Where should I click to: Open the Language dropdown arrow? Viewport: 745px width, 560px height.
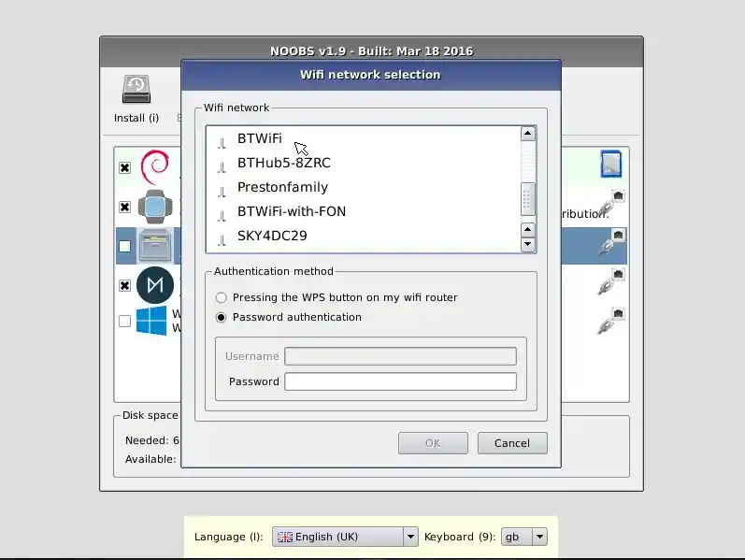(410, 537)
